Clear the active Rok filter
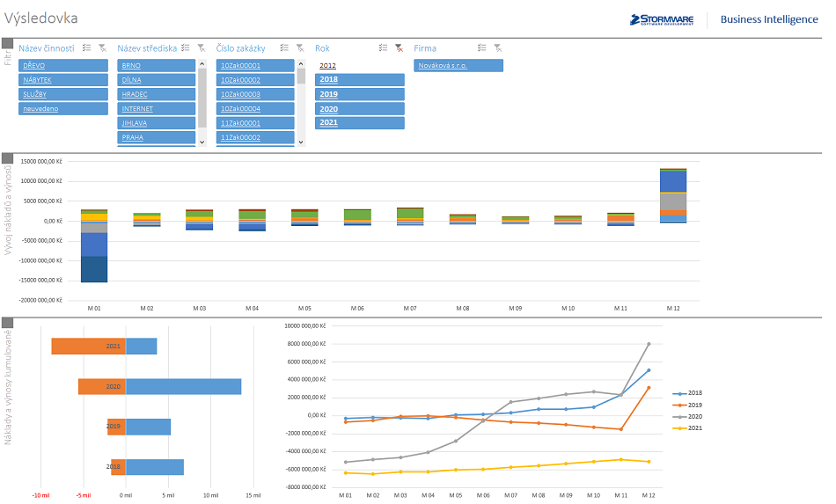The image size is (836, 504). coord(399,48)
